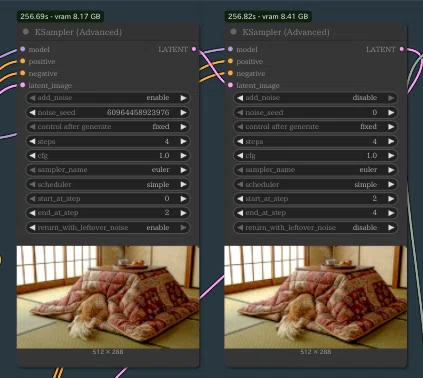Open control after generate dropdown in right node
The width and height of the screenshot is (423, 378).
[315, 127]
